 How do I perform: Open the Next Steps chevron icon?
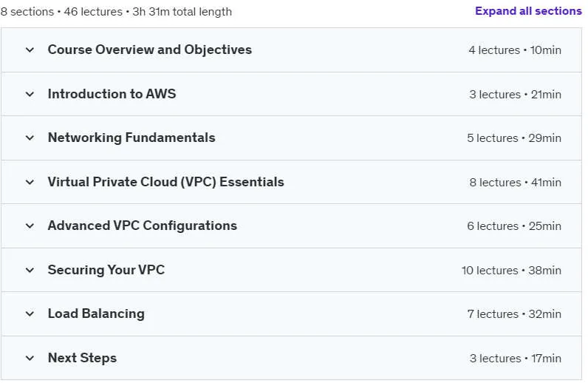pos(30,359)
